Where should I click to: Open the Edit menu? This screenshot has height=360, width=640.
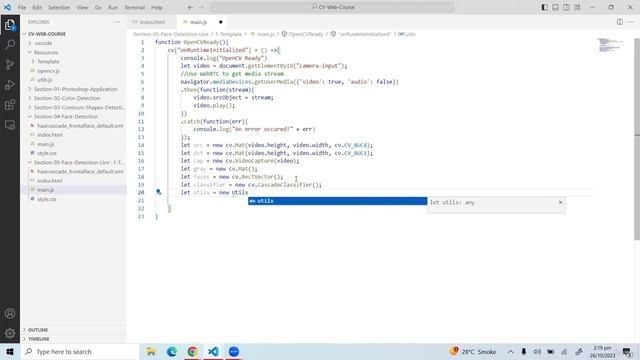tap(37, 7)
